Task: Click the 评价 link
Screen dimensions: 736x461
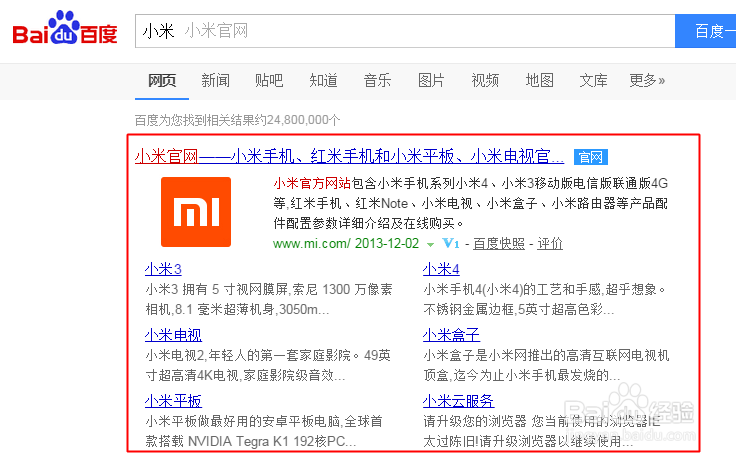Action: [x=550, y=243]
